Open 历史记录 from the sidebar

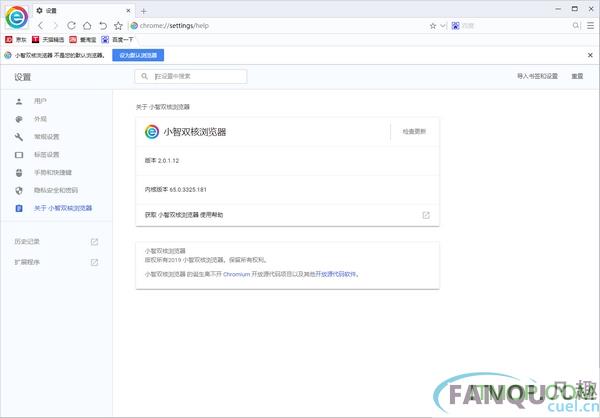click(27, 242)
